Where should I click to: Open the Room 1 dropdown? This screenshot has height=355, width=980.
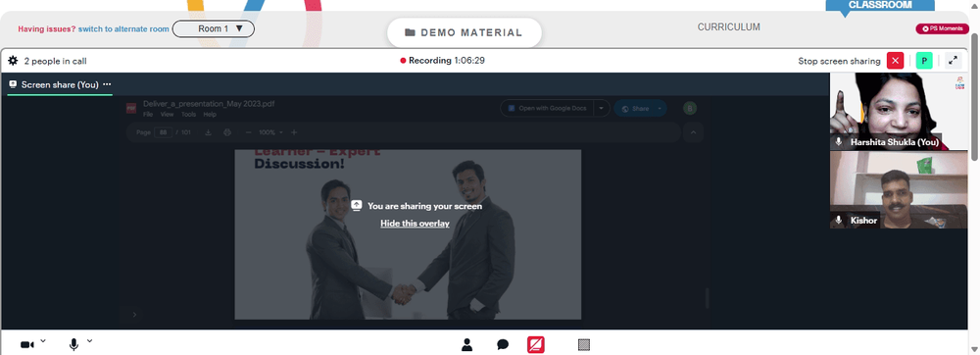[214, 28]
